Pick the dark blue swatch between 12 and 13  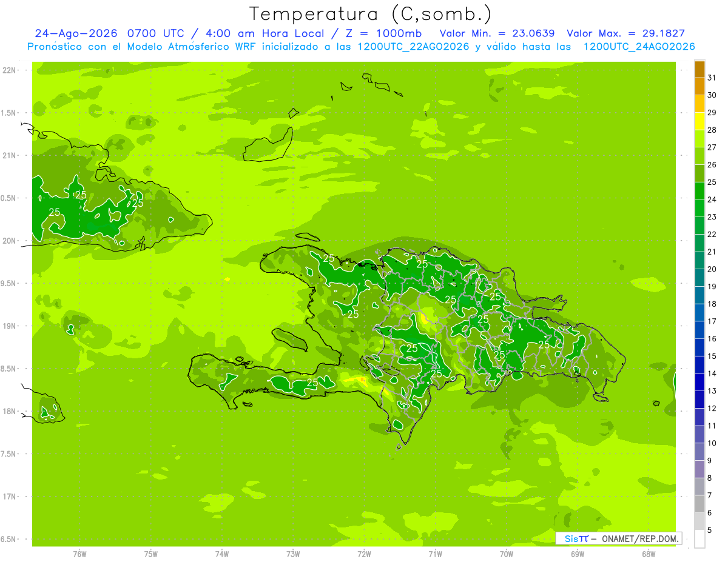pos(700,400)
